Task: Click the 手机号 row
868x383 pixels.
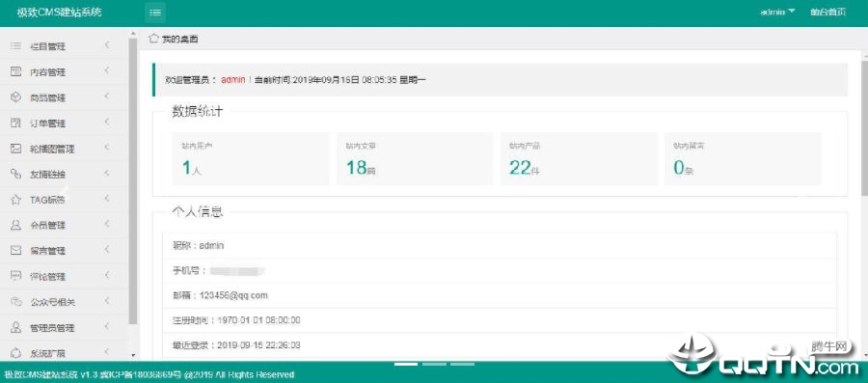Action: coord(500,271)
